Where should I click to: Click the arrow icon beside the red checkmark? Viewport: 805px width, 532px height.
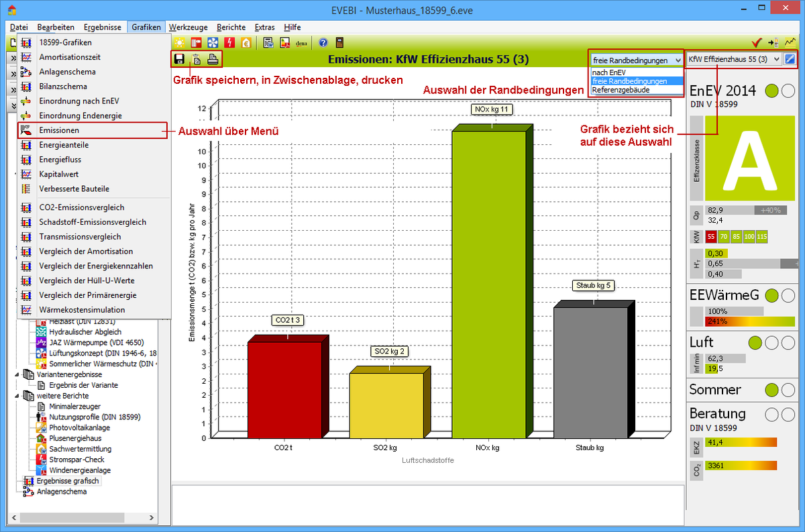(x=773, y=43)
